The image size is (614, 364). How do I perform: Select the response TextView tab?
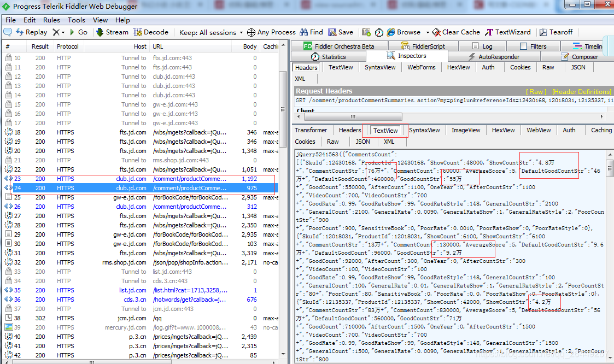pyautogui.click(x=385, y=131)
